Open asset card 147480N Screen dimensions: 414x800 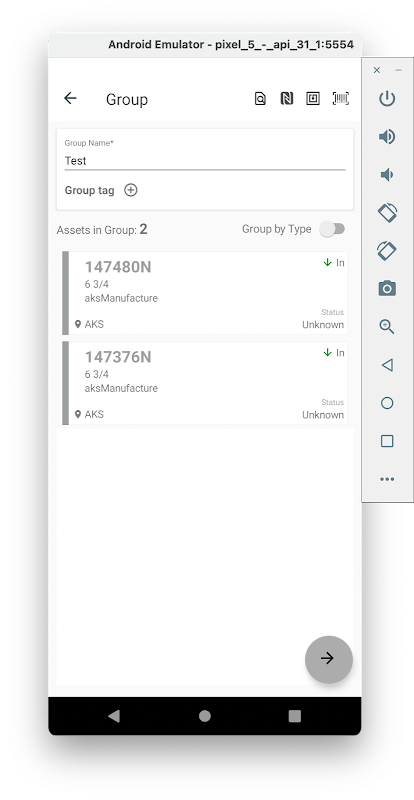[205, 293]
